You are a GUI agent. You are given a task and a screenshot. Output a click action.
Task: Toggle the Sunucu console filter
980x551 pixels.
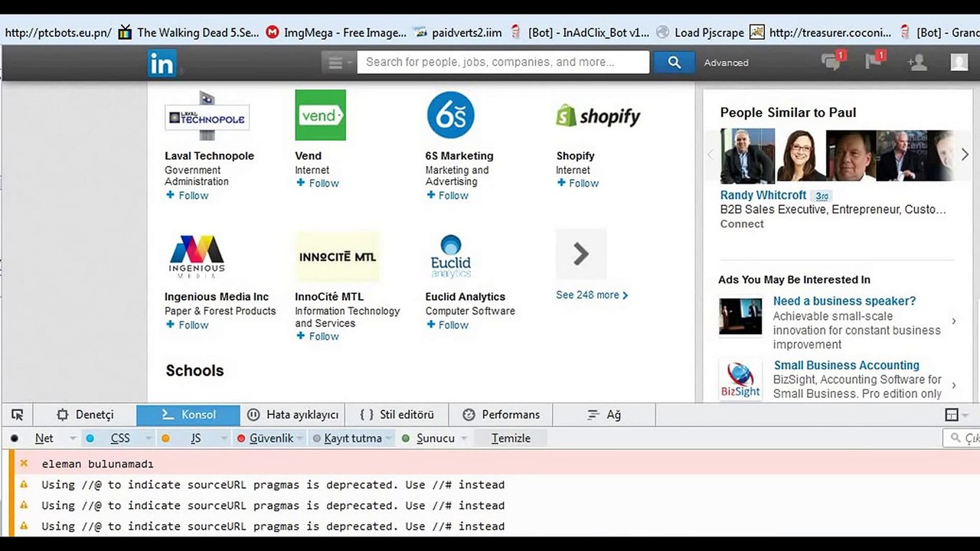click(436, 439)
